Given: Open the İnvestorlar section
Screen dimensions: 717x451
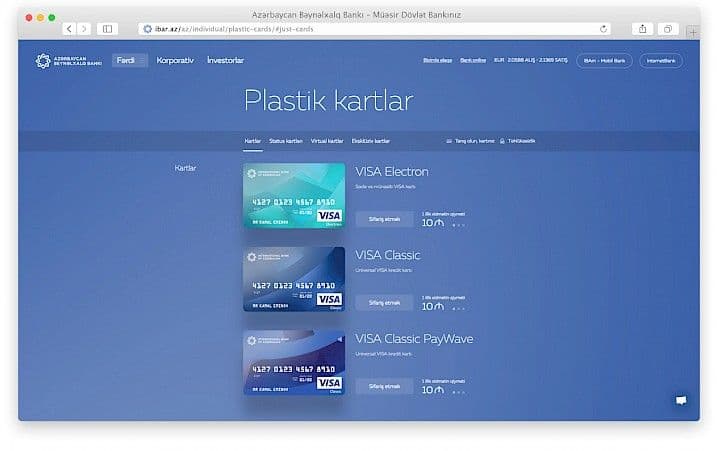Looking at the screenshot, I should point(225,60).
